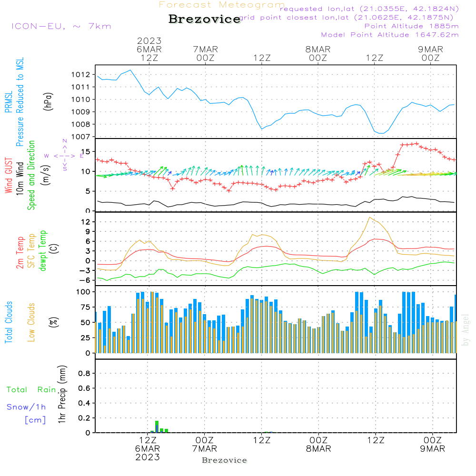Select the Total Rain legend label
The width and height of the screenshot is (476, 476).
point(31,389)
